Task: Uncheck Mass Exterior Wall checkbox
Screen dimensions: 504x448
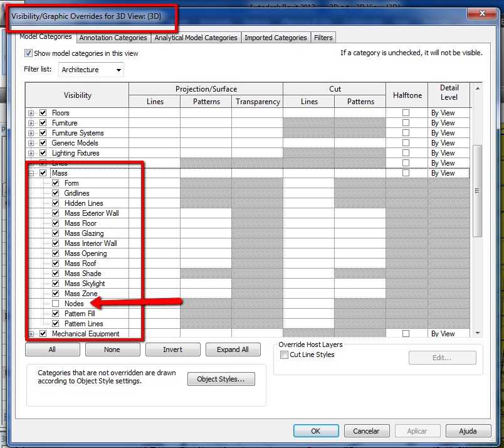Action: point(56,213)
